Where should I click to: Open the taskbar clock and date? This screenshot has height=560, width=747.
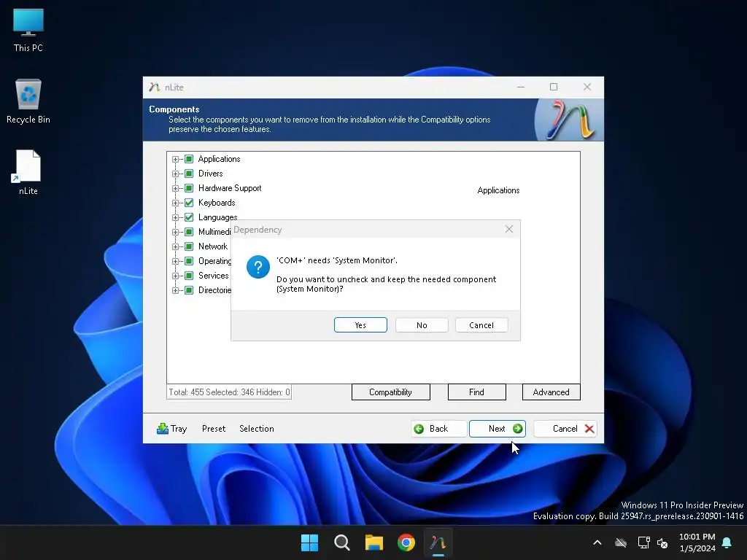click(x=697, y=542)
